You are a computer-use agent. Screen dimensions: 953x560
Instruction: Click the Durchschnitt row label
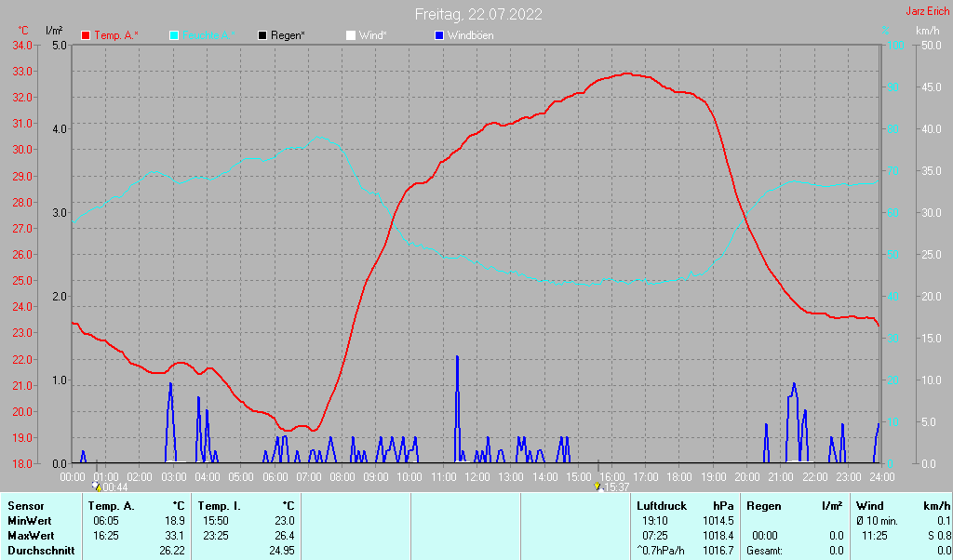pyautogui.click(x=40, y=550)
